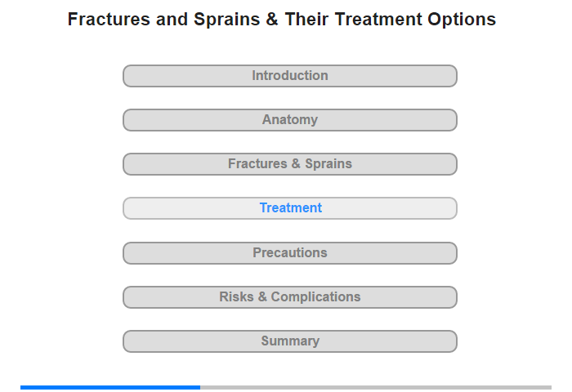Open the highlighted Treatment section
This screenshot has width=572, height=392.
click(x=289, y=208)
